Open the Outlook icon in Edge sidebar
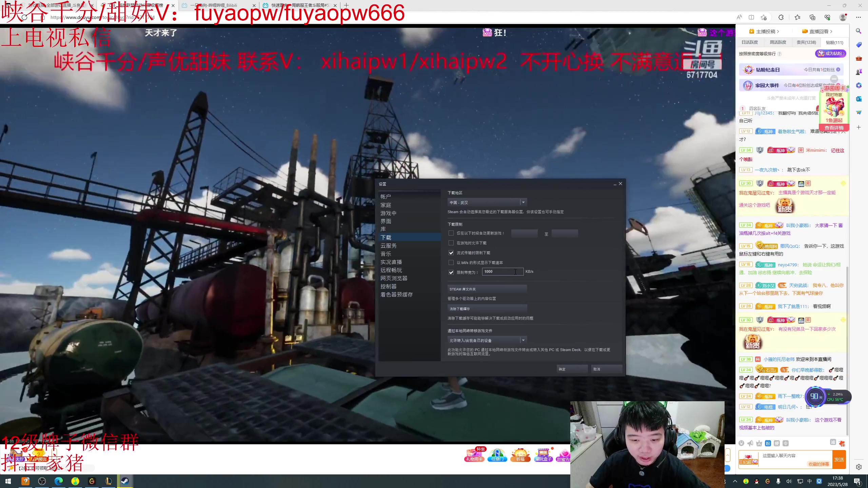 [859, 99]
